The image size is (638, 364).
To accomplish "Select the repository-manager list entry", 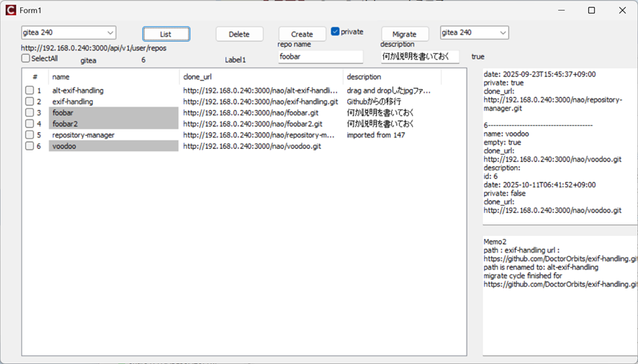I will click(83, 135).
